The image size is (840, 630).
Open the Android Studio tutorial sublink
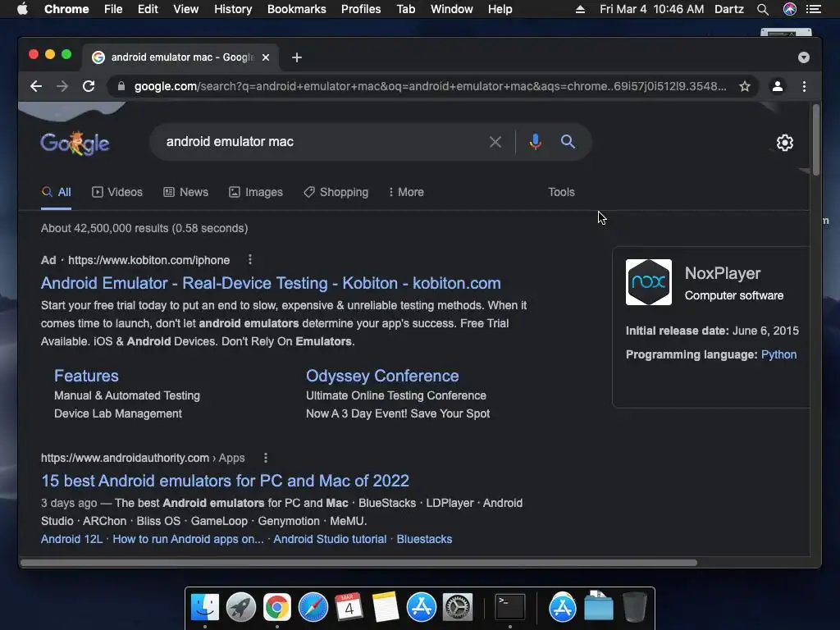pos(330,539)
